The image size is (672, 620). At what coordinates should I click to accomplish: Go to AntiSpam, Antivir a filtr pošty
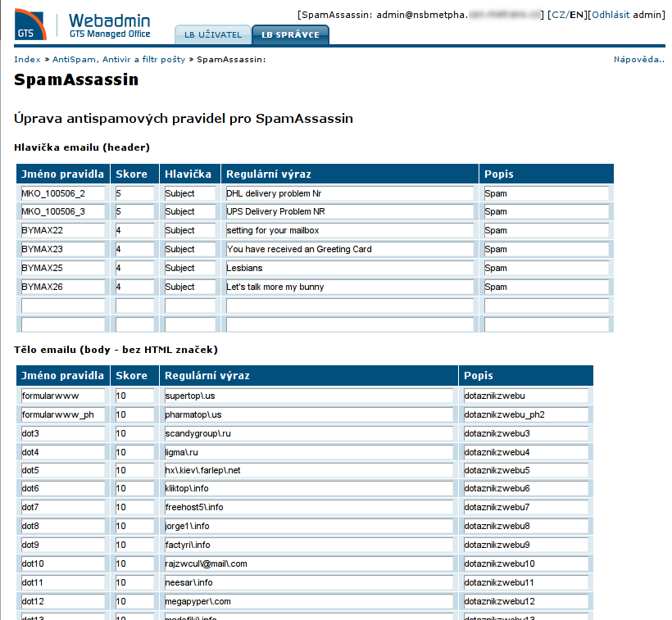(119, 60)
